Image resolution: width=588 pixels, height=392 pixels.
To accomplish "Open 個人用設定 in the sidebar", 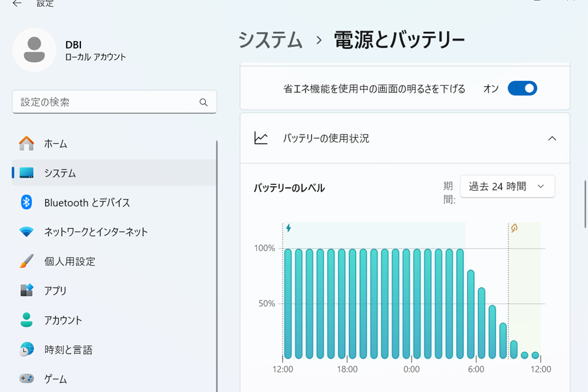I will coord(114,261).
